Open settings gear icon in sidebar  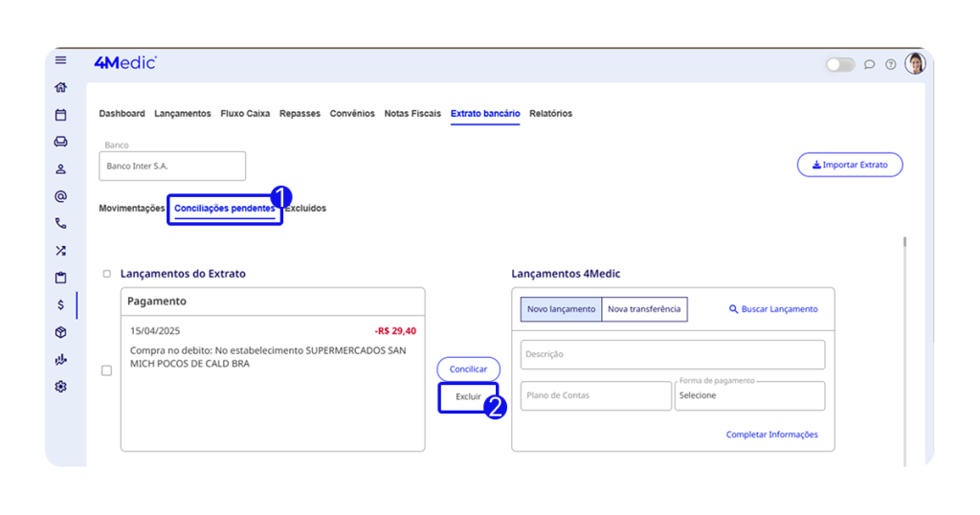point(61,387)
